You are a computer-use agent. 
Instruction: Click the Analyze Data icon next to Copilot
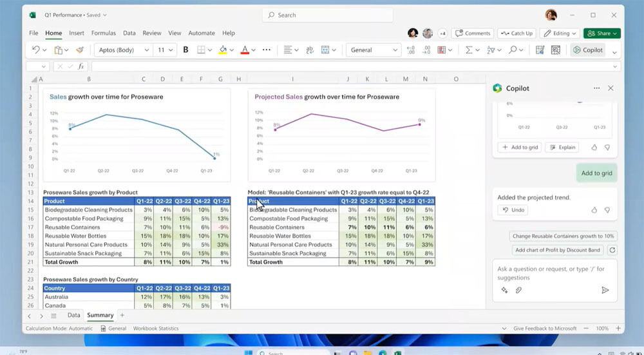coord(556,50)
